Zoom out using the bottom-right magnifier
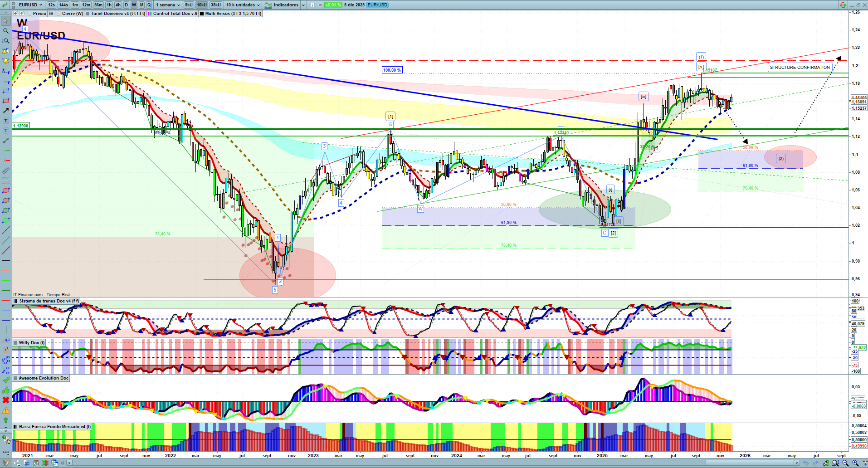The width and height of the screenshot is (868, 468). tap(845, 463)
